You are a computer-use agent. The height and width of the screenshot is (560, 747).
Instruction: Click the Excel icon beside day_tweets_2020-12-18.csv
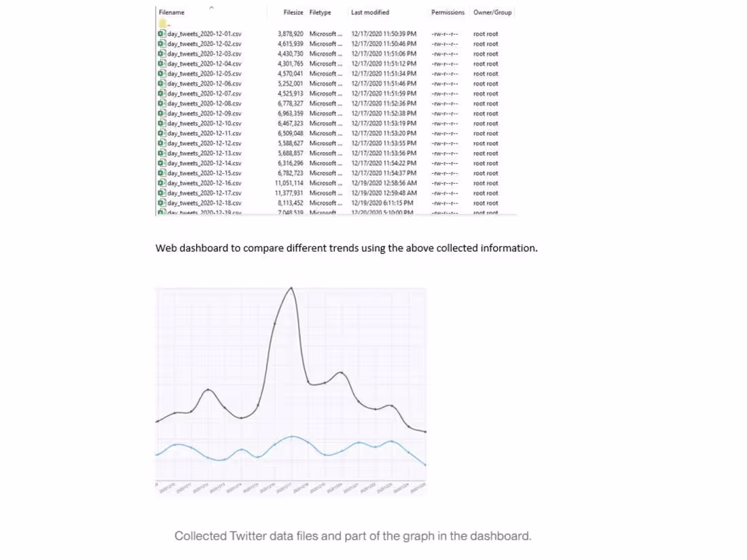click(162, 203)
